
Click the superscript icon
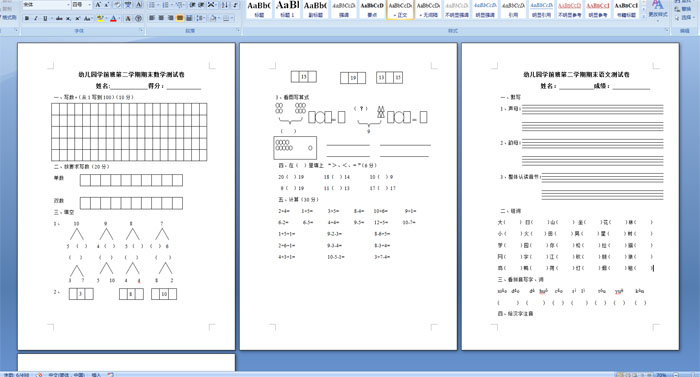[x=77, y=18]
